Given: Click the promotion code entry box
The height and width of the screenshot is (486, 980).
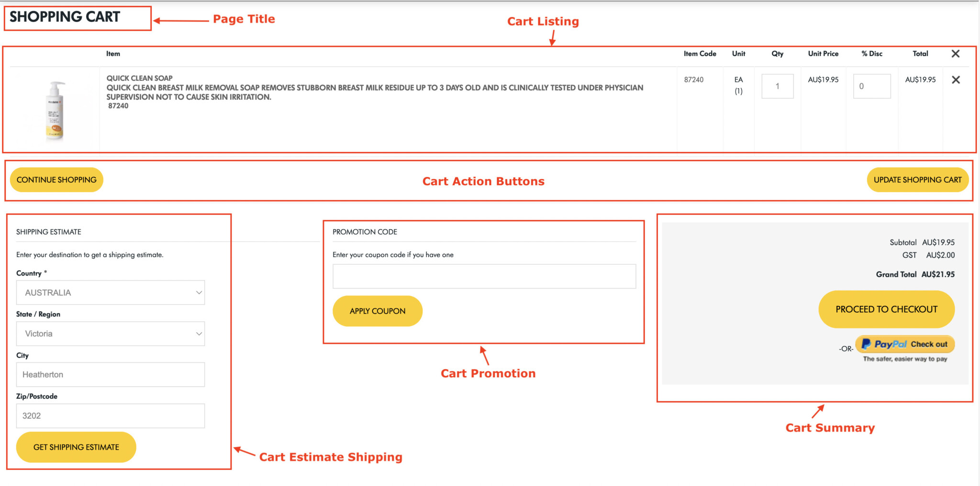Looking at the screenshot, I should click(484, 276).
